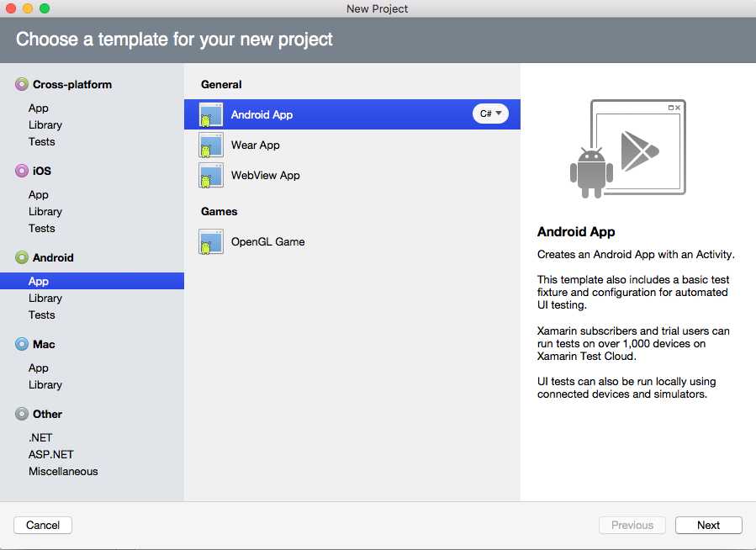Click the Mac heading text
Screen dimensions: 756x550
pos(44,344)
